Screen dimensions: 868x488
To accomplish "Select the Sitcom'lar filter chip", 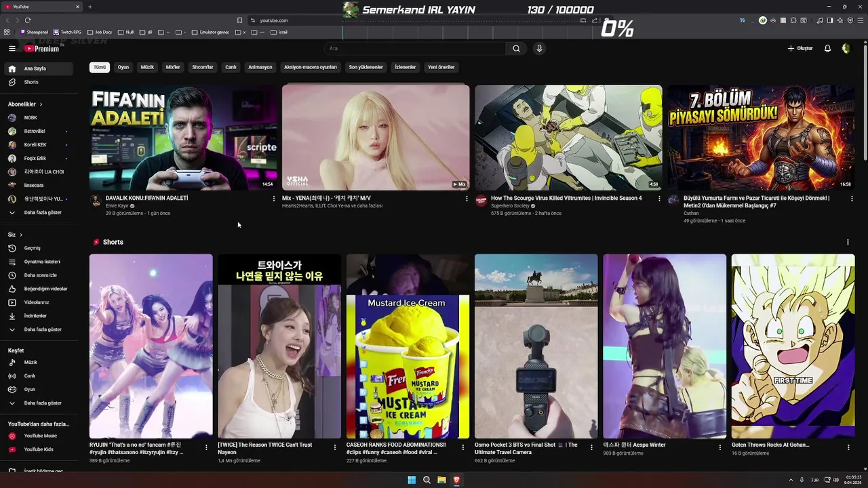I will (x=203, y=67).
